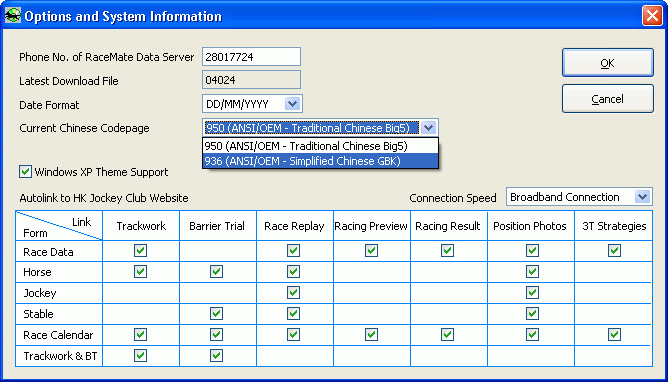Open the Date Format dropdown arrow
The image size is (668, 382).
292,103
